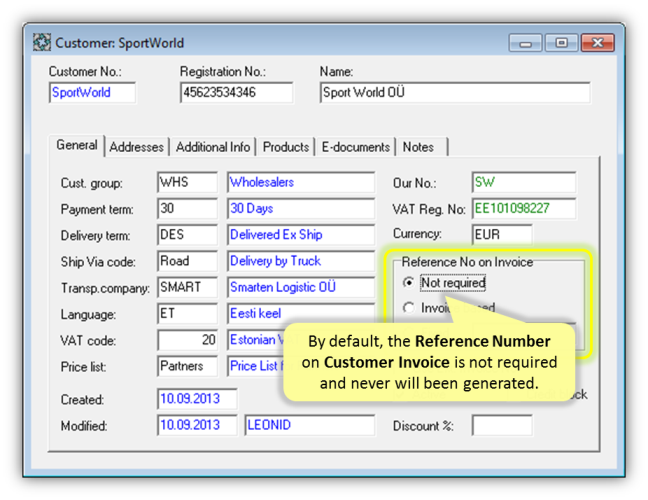Click the Transp.company label

click(x=105, y=288)
